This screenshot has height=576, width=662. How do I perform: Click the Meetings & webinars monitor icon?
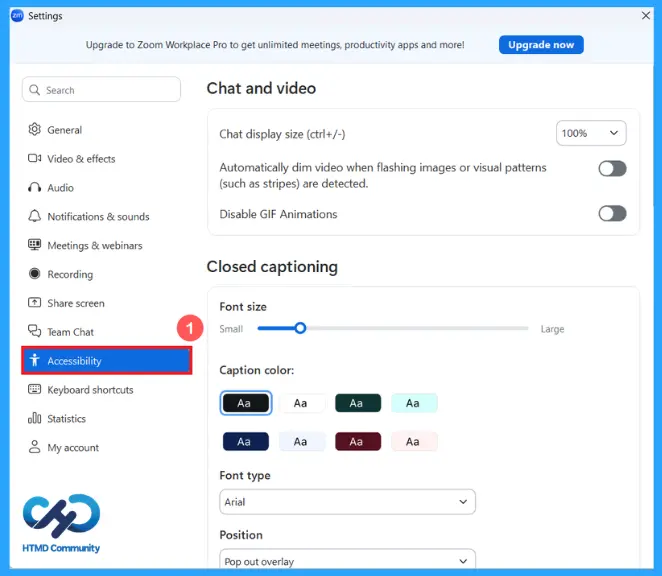point(35,245)
